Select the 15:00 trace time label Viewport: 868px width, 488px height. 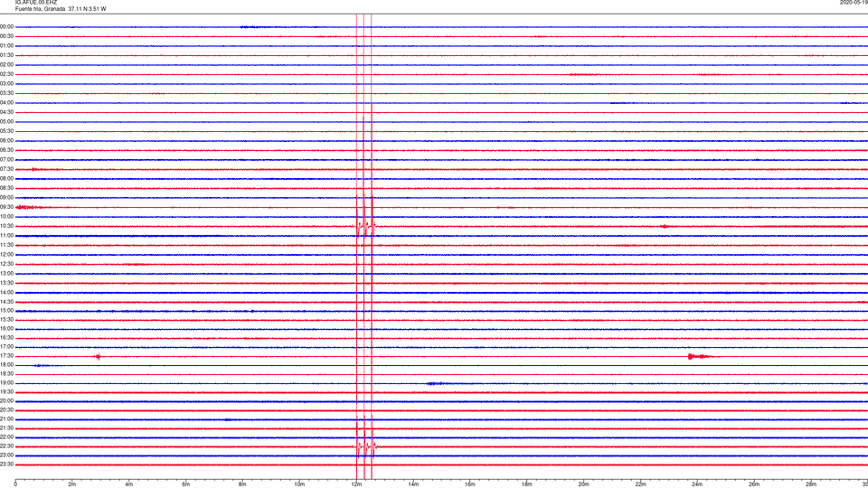tap(7, 310)
